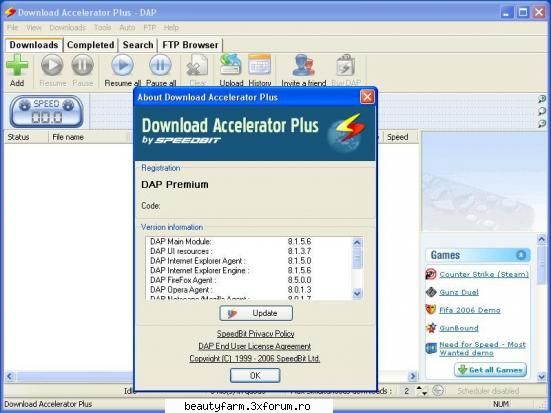Click the Buy DAP icon
This screenshot has width=551, height=413.
(x=346, y=65)
